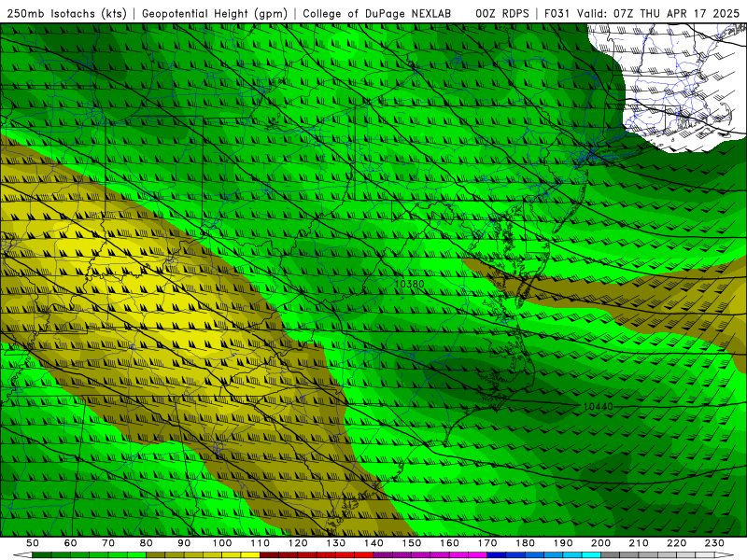Select the bright green 75–80 knot legend swatch

click(x=136, y=554)
